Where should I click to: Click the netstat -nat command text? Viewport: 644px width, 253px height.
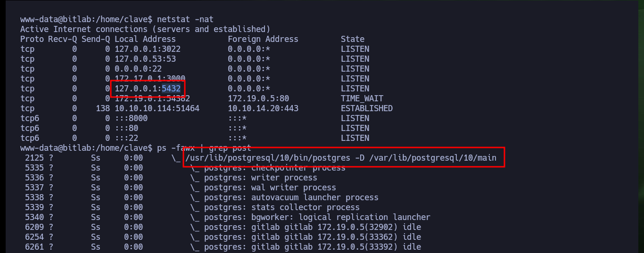tap(185, 19)
